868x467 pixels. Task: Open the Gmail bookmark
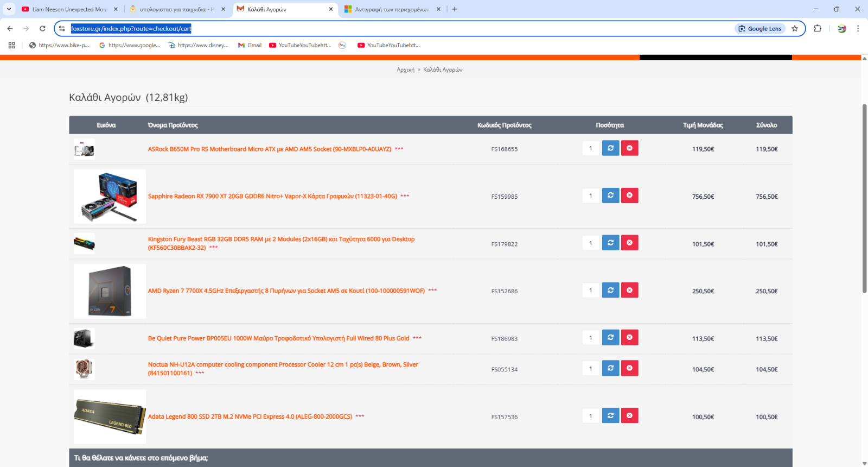tap(250, 45)
